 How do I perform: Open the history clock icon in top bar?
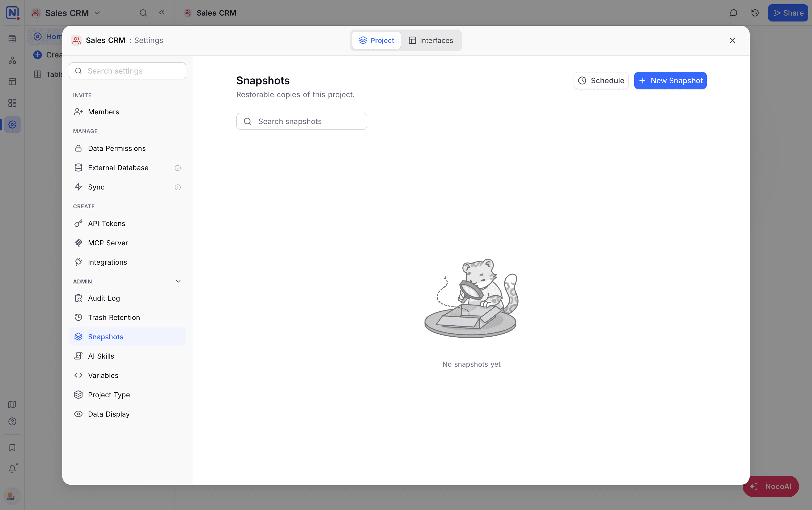coord(755,13)
